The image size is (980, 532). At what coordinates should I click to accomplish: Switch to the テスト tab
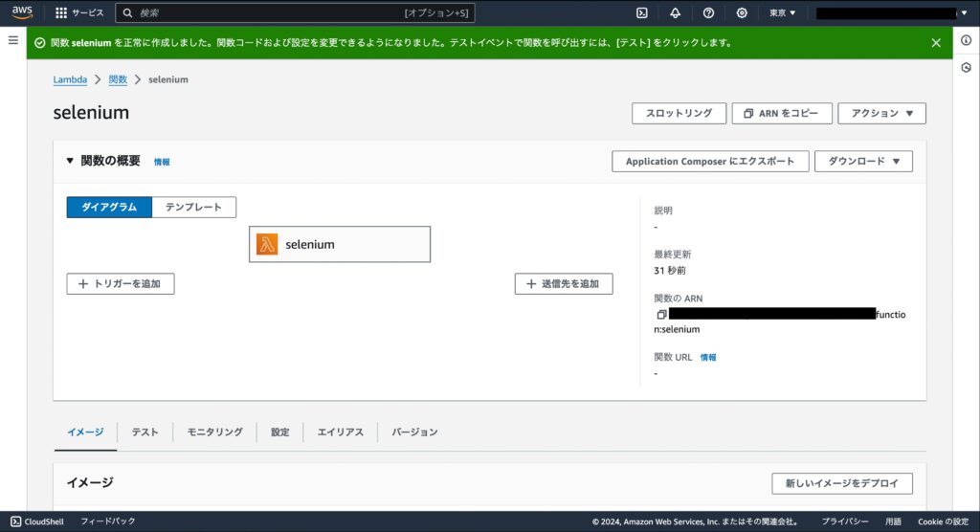pyautogui.click(x=145, y=432)
